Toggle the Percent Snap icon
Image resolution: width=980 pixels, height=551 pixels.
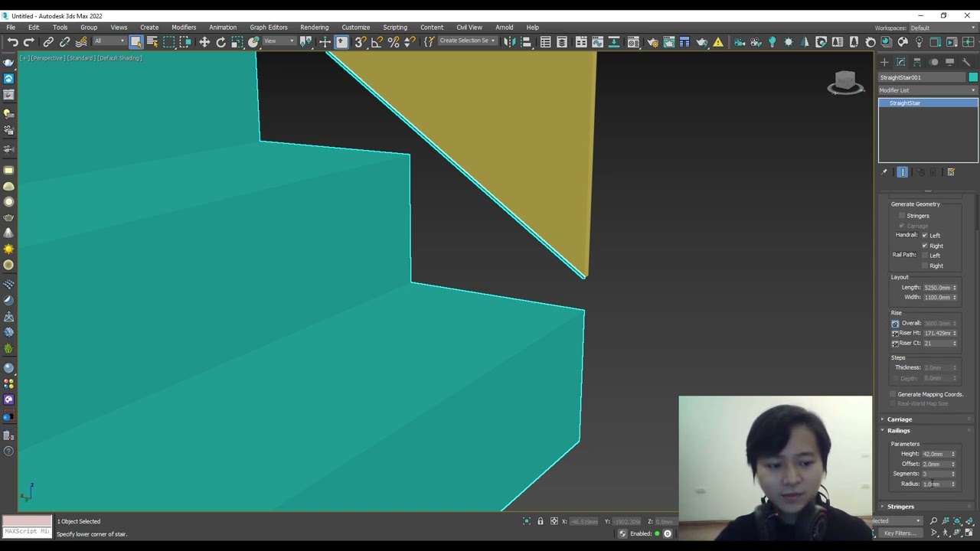pos(394,42)
